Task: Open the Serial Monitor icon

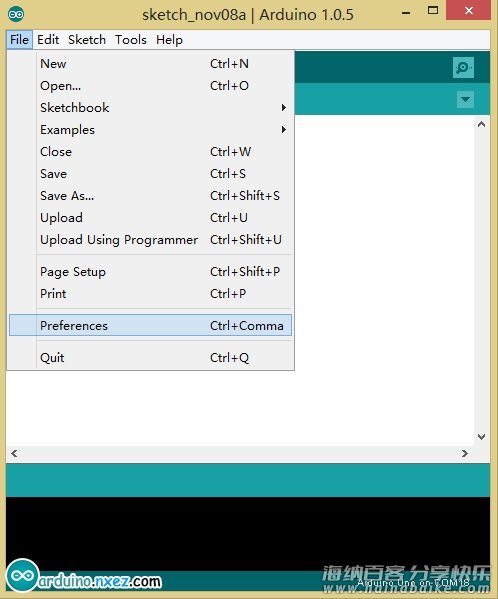Action: coord(463,67)
